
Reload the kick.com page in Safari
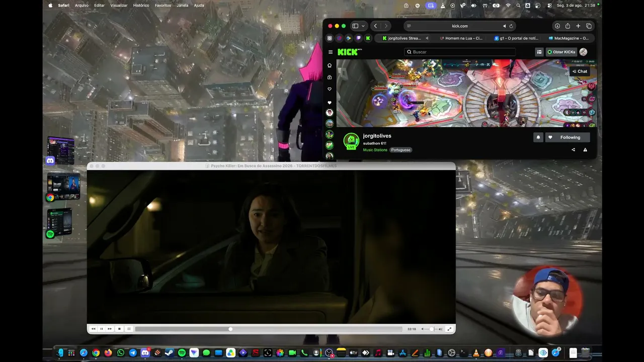pyautogui.click(x=511, y=26)
